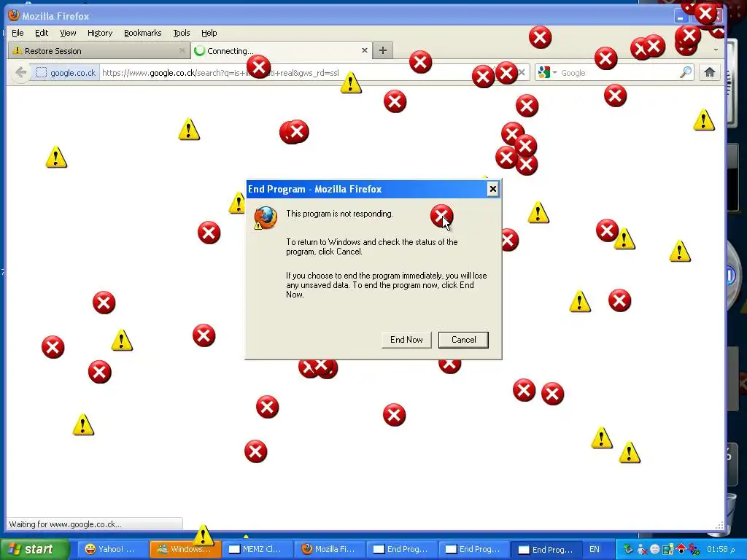Stop page loading with the address bar X
This screenshot has width=747, height=560.
(x=522, y=72)
